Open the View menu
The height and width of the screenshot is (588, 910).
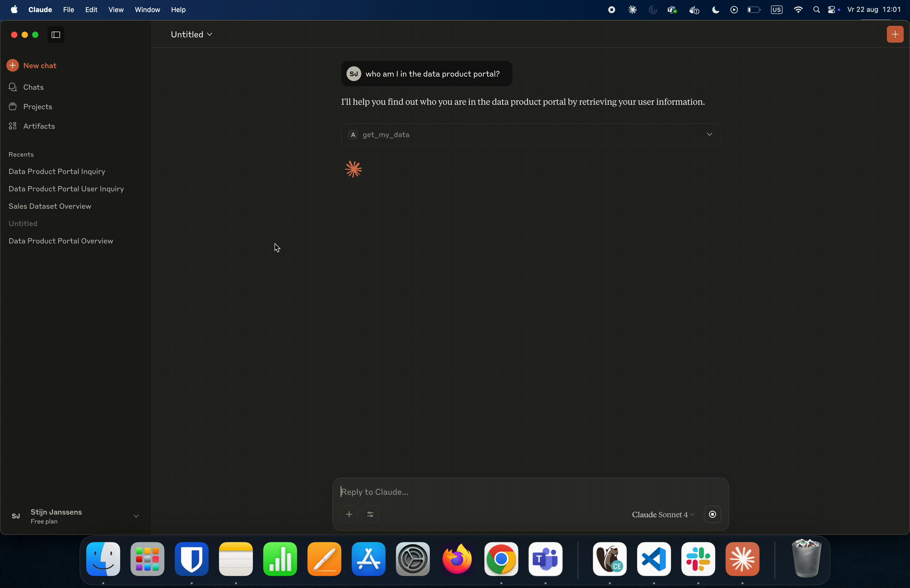(x=116, y=9)
